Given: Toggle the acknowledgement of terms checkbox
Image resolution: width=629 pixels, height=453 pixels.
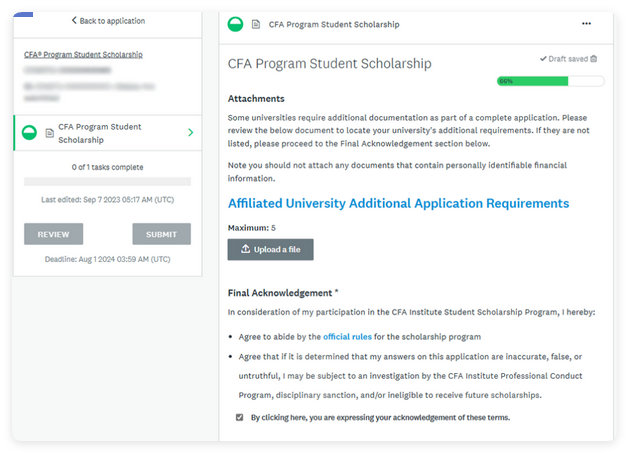Looking at the screenshot, I should tap(239, 417).
